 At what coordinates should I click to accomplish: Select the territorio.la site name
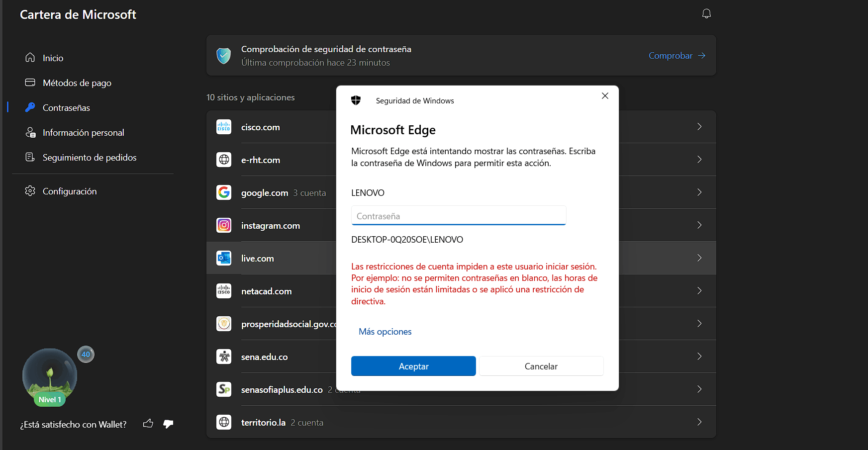click(264, 423)
